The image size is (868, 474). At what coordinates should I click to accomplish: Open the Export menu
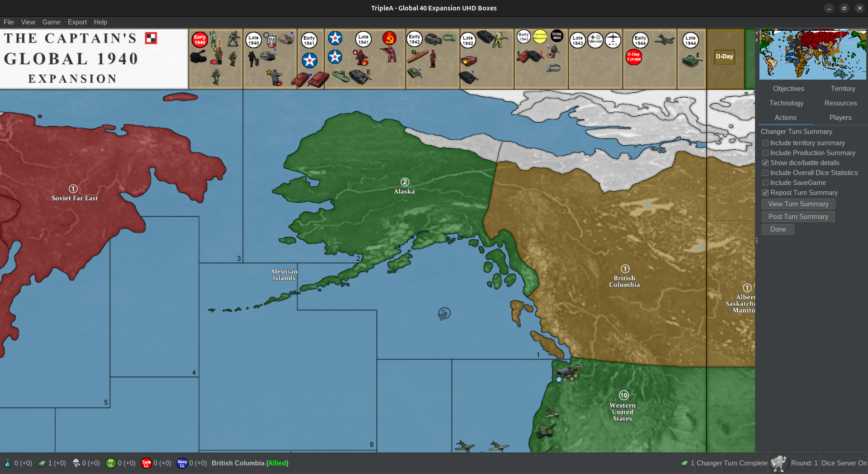[77, 22]
